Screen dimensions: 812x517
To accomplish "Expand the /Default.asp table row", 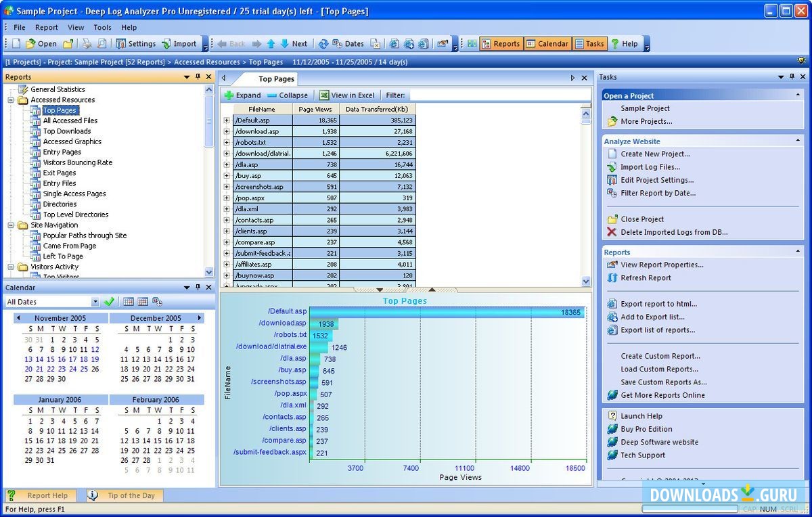I will 227,120.
